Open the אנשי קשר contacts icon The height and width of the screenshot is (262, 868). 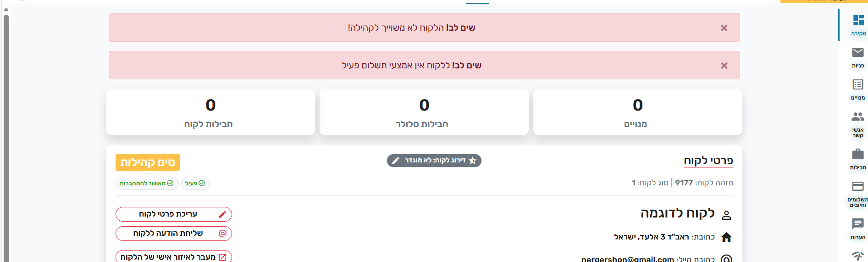point(858,122)
